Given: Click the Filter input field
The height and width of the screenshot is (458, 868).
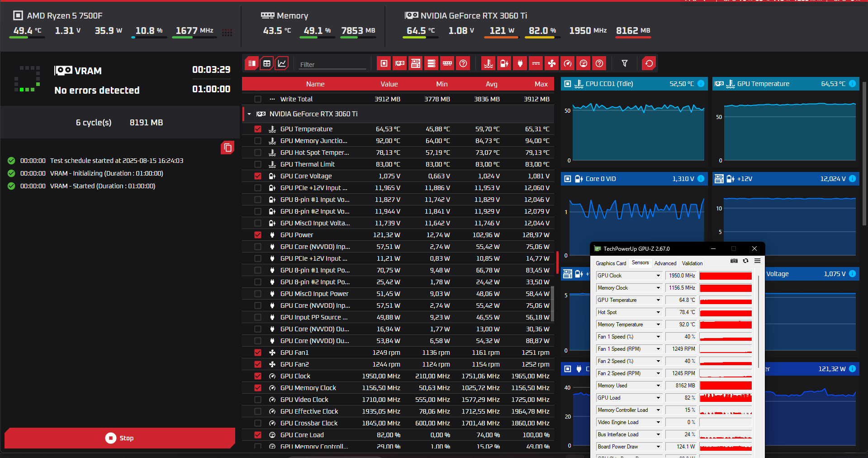Looking at the screenshot, I should click(x=332, y=64).
